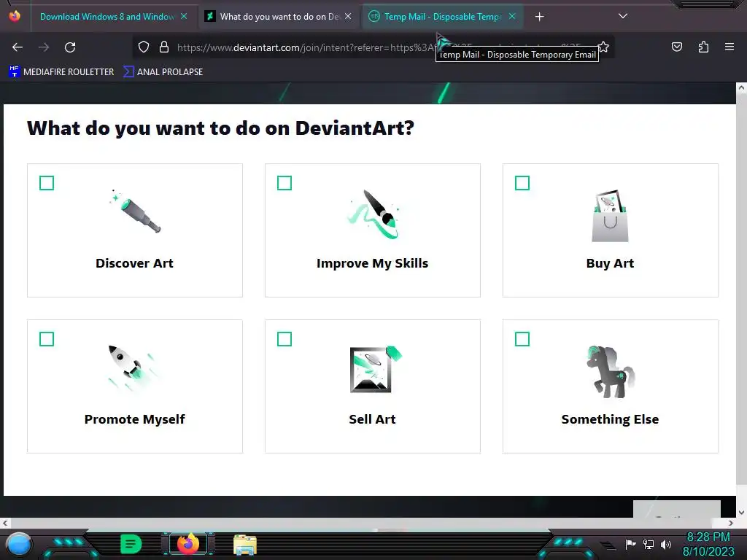Open the green notes app in taskbar
Image resolution: width=747 pixels, height=560 pixels.
131,544
